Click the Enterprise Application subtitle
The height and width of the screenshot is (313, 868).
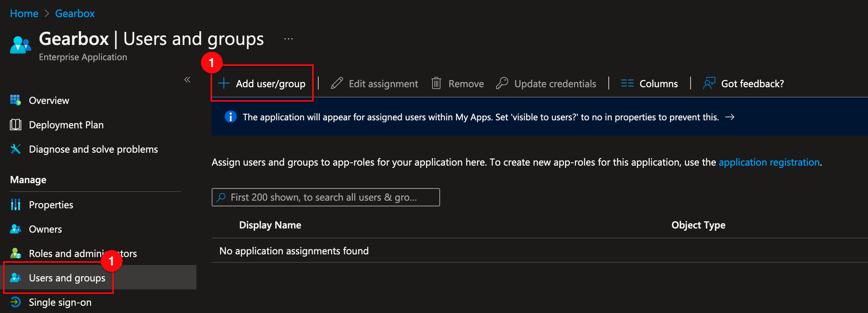click(83, 57)
